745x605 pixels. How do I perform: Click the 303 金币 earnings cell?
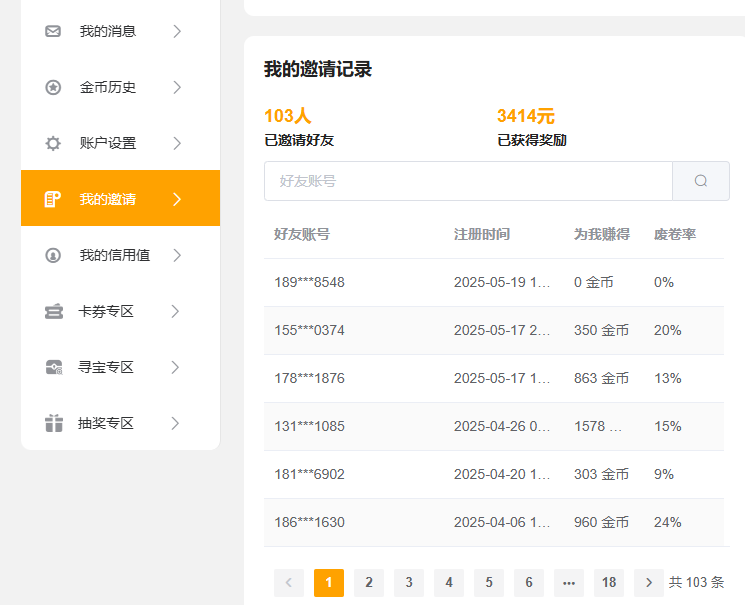(601, 474)
